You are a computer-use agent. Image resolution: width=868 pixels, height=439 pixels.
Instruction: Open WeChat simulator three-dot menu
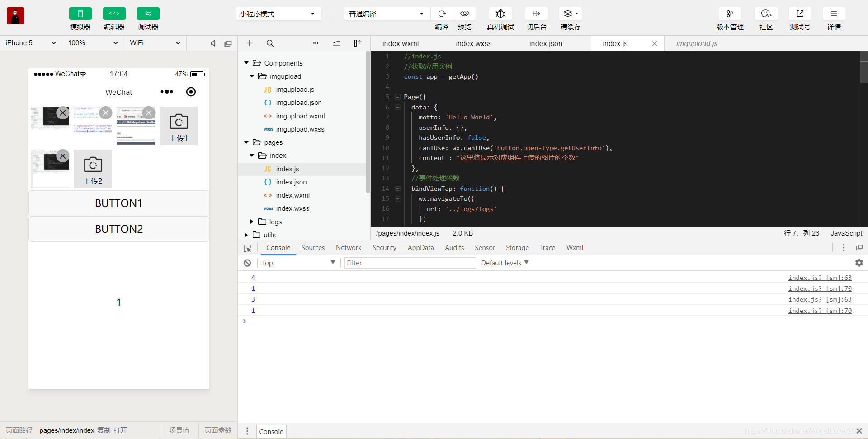[167, 92]
